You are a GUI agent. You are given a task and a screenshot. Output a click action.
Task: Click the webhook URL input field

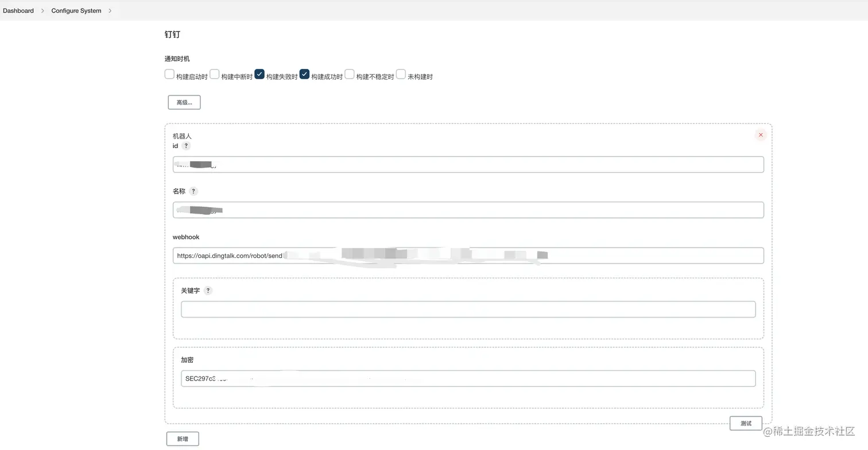click(468, 255)
